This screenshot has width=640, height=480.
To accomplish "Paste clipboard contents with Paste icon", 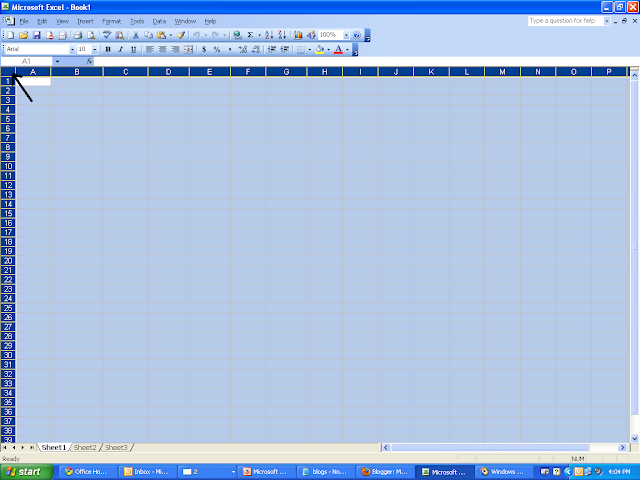I will (162, 35).
